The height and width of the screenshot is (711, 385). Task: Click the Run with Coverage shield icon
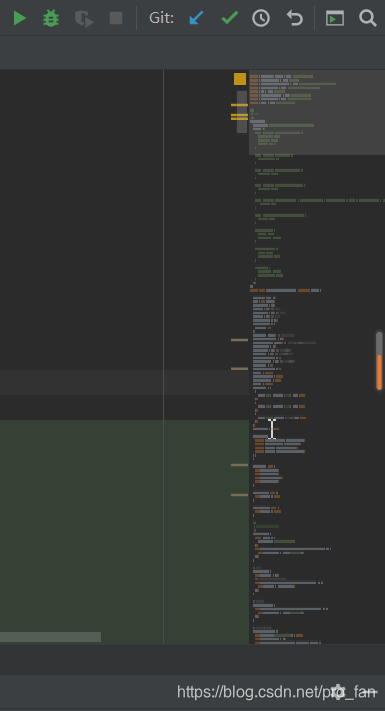(84, 19)
